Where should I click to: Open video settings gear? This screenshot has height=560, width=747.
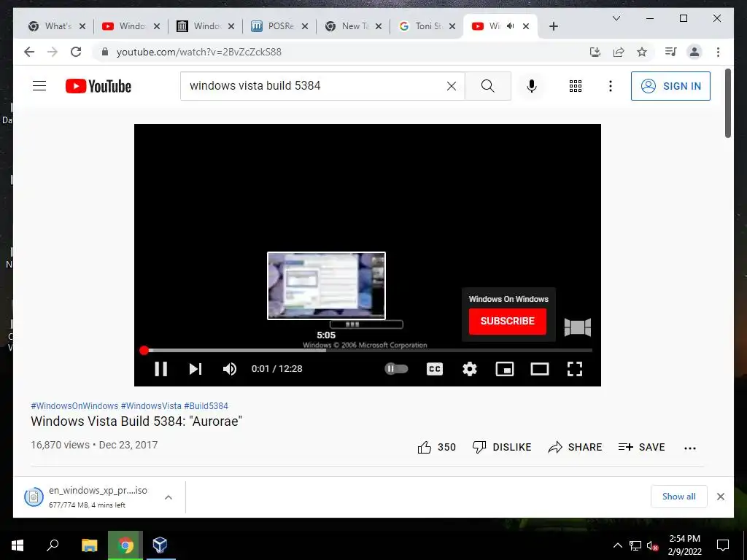(470, 369)
